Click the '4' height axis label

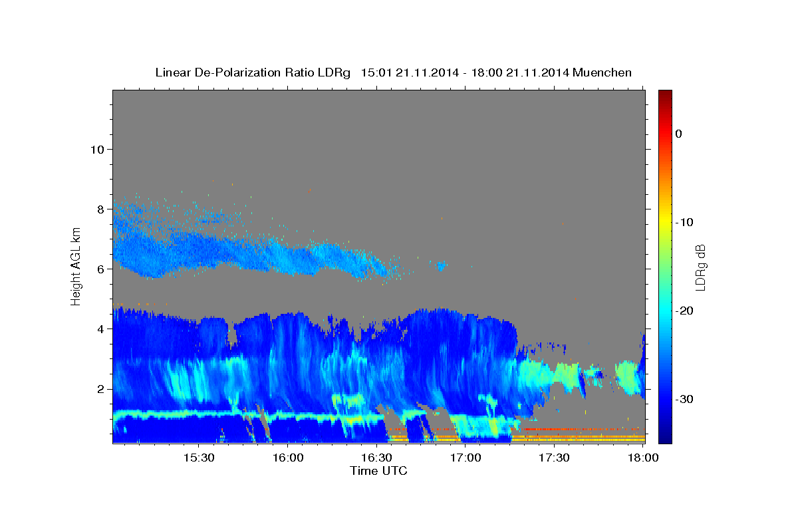(100, 329)
